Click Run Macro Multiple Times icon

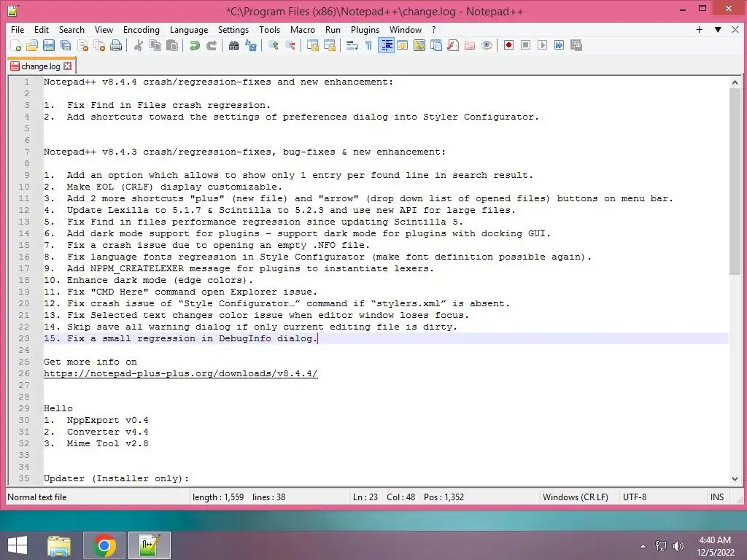pyautogui.click(x=560, y=45)
